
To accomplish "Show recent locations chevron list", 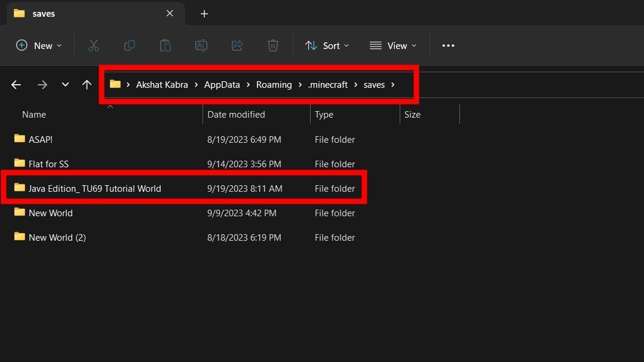I will pyautogui.click(x=65, y=85).
